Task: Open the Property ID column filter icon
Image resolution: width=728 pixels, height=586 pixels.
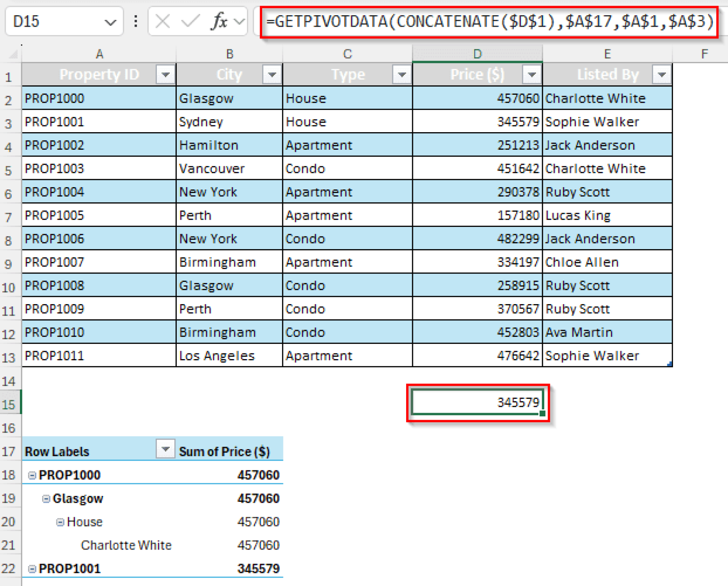Action: (165, 74)
